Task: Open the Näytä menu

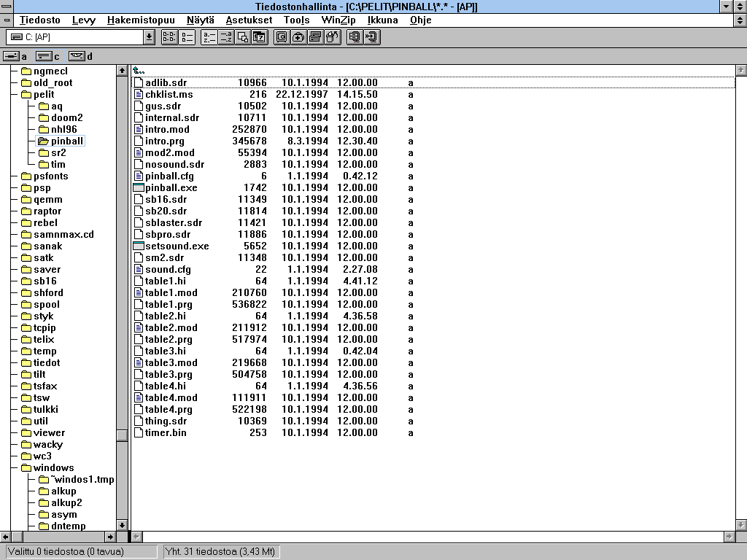Action: click(200, 20)
